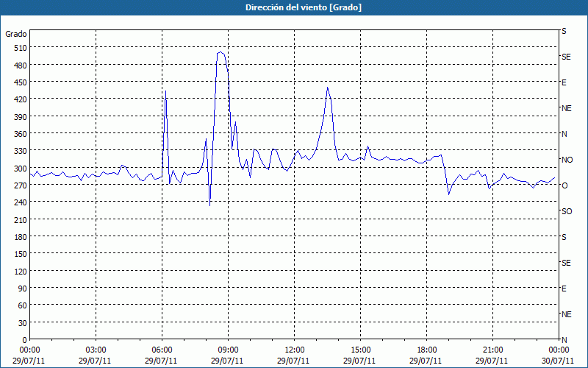Select the 18:00 time label
The image size is (588, 368).
[x=427, y=350]
